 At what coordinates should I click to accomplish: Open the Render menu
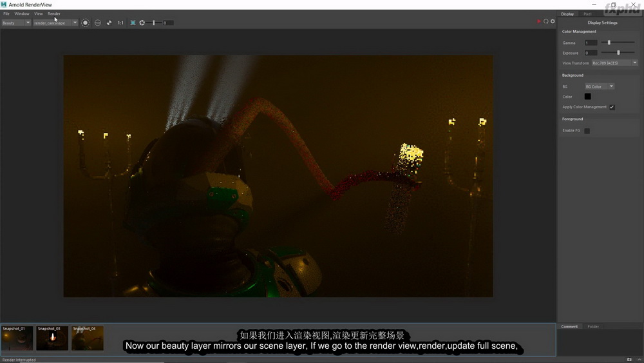(x=54, y=14)
